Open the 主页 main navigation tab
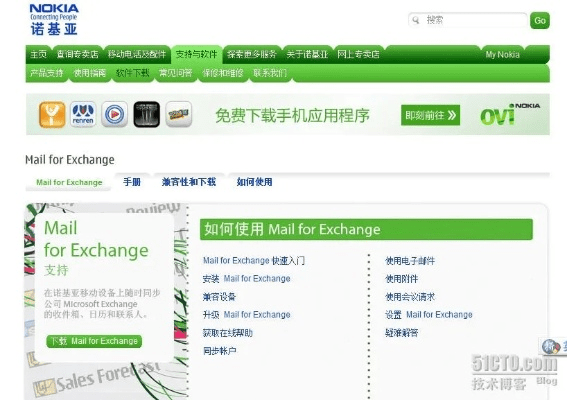This screenshot has width=567, height=400. pos(38,54)
